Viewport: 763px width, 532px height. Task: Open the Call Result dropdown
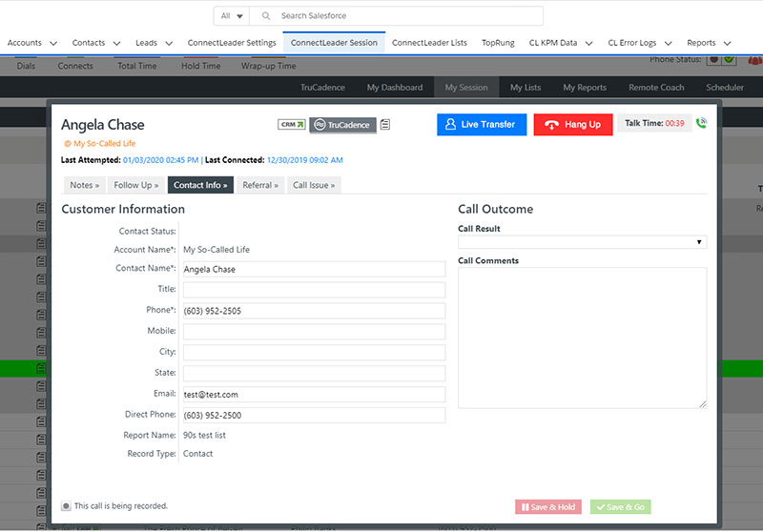[582, 242]
